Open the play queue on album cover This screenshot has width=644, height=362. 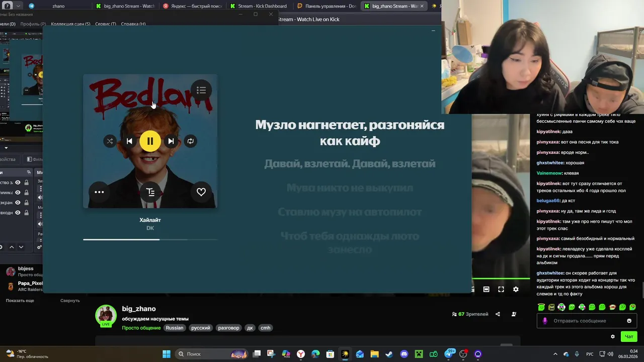click(201, 90)
